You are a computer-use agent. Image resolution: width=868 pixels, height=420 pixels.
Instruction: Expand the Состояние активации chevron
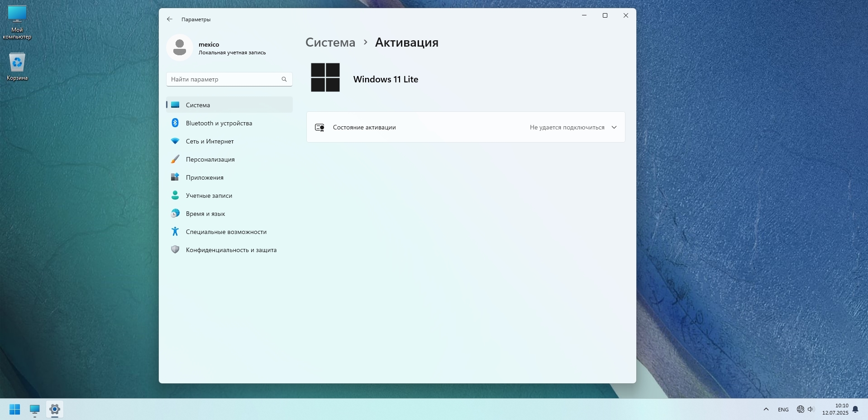tap(614, 127)
